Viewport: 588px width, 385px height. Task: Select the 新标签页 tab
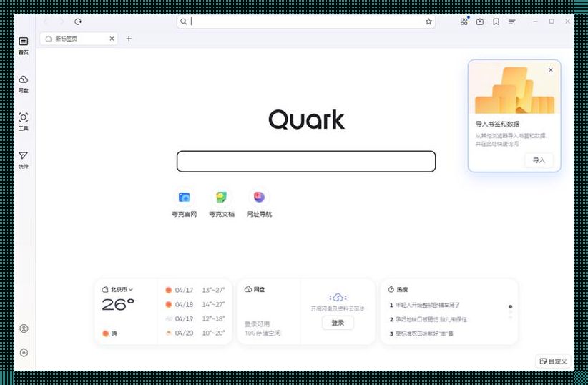coord(79,39)
